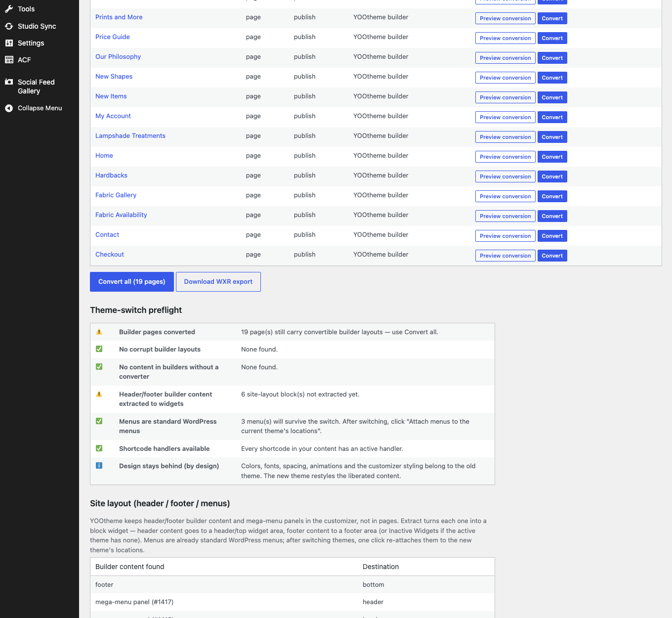Click green check beside No corrupt builder layouts

click(x=99, y=349)
